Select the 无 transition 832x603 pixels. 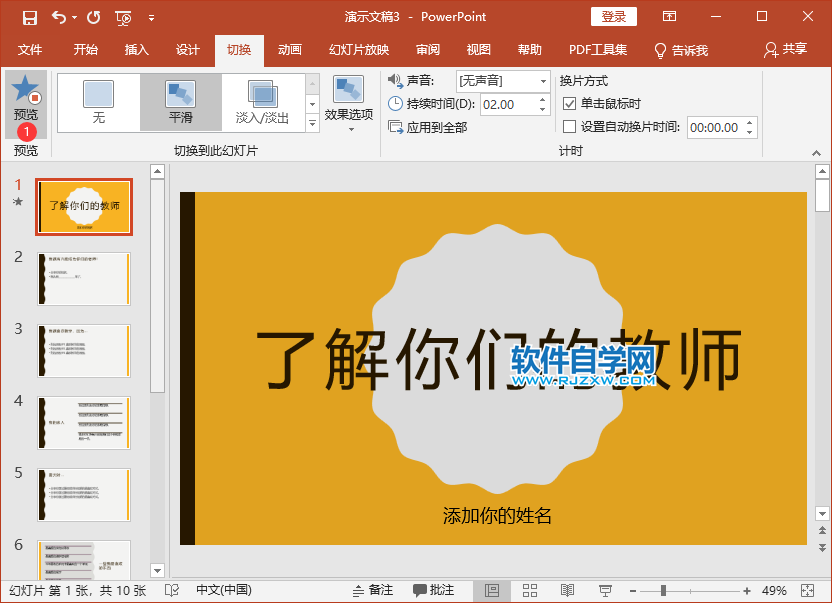tap(99, 102)
